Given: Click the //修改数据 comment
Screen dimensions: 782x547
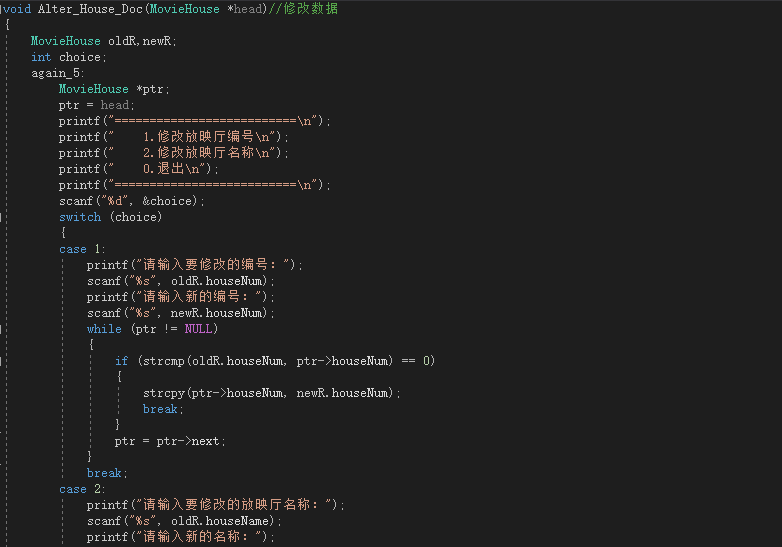Looking at the screenshot, I should [303, 8].
